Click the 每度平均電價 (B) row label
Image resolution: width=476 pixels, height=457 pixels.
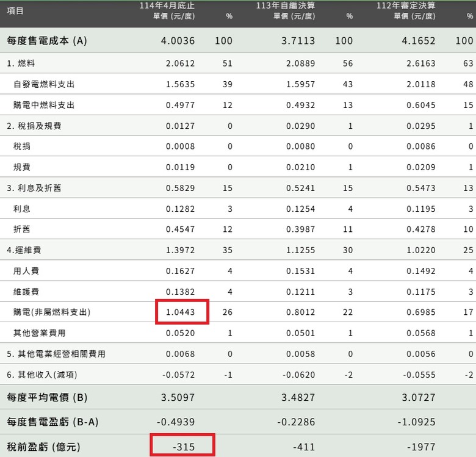(47, 398)
